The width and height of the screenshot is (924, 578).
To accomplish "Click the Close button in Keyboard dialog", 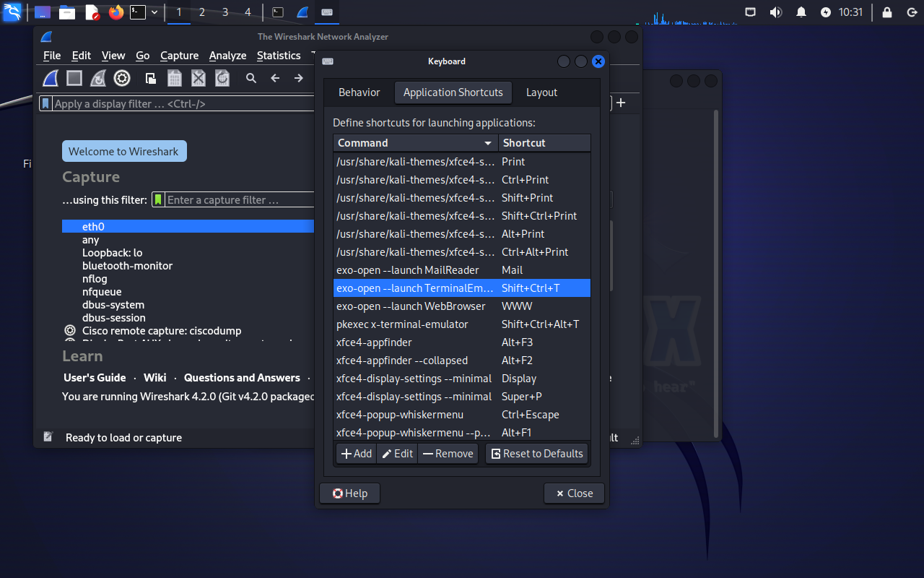I will tap(574, 493).
